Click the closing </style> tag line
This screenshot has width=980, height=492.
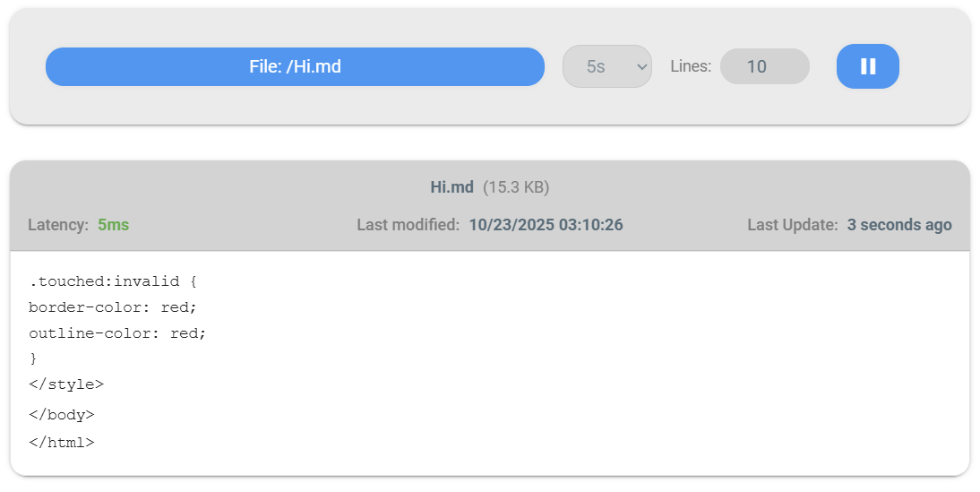(x=66, y=384)
